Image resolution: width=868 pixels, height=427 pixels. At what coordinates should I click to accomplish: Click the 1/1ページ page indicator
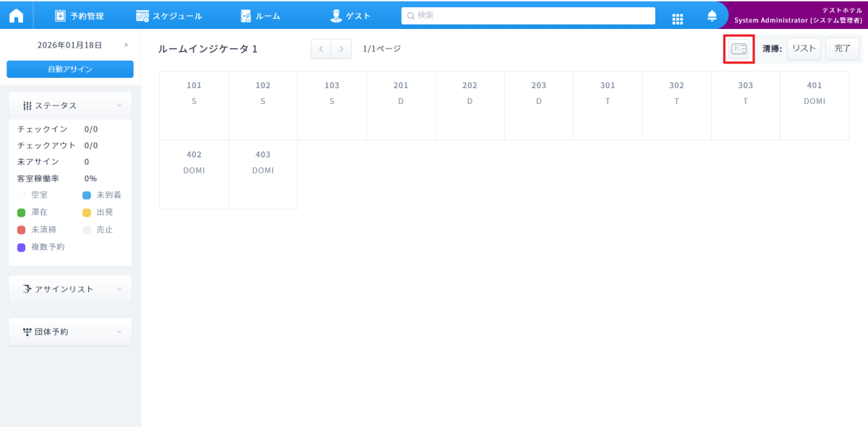click(382, 48)
